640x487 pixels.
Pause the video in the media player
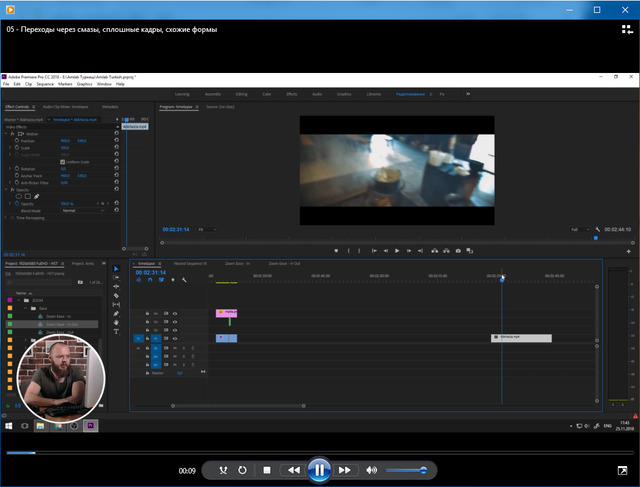(x=318, y=469)
